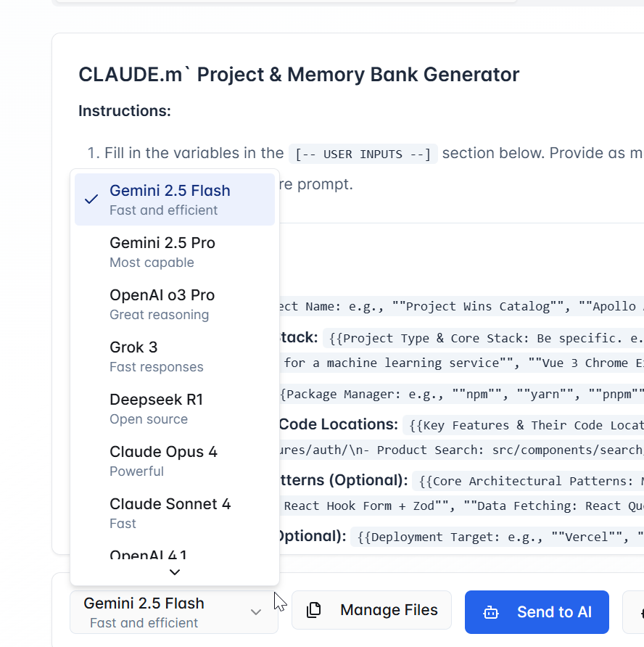Click the cut-off button right of Send to AI
This screenshot has width=644, height=647.
[634, 612]
